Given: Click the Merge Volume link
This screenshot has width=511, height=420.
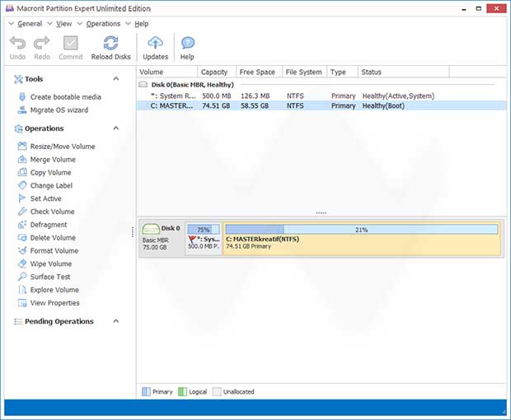Looking at the screenshot, I should [53, 160].
